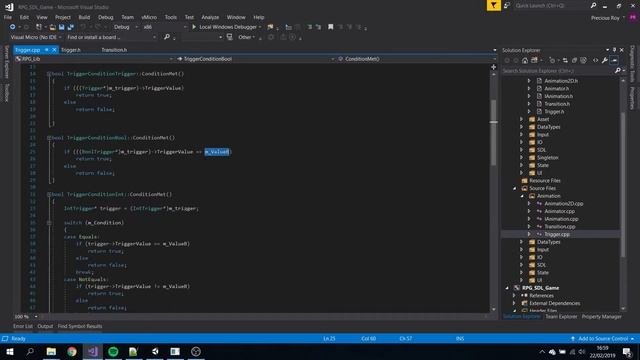Click the notifications flag icon
Viewport: 640px width, 360px height.
pyautogui.click(x=493, y=5)
